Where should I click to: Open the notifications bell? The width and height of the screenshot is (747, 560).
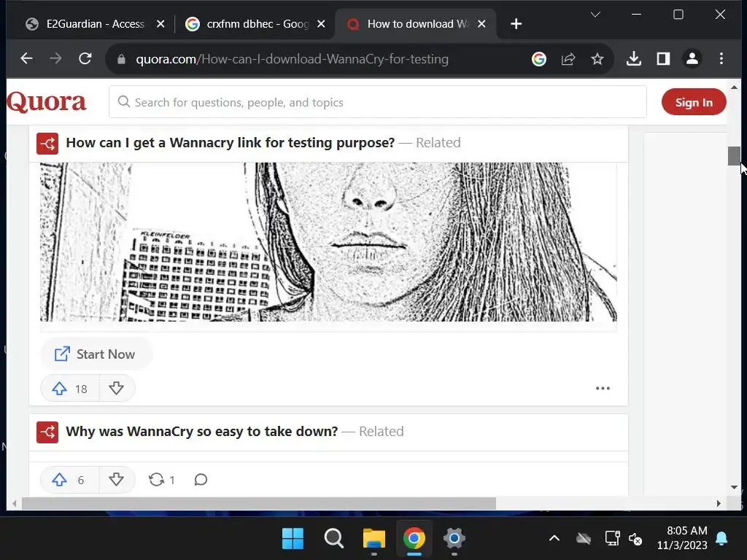click(721, 539)
